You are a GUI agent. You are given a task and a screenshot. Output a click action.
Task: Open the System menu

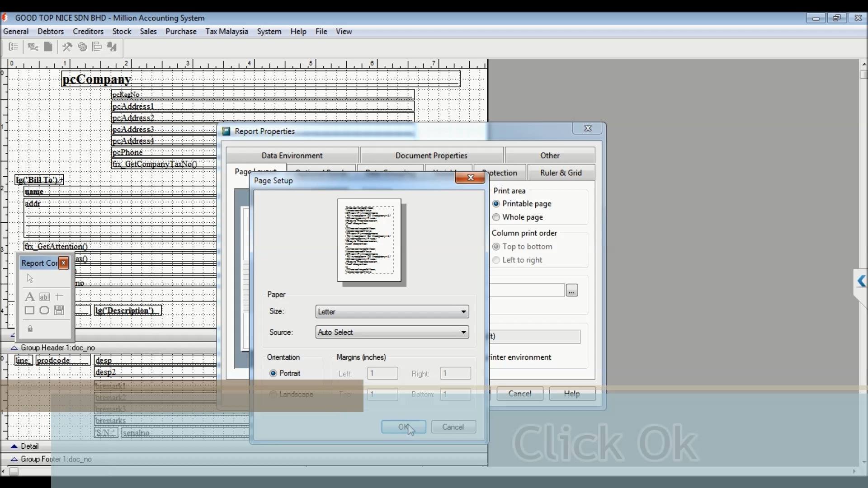269,31
